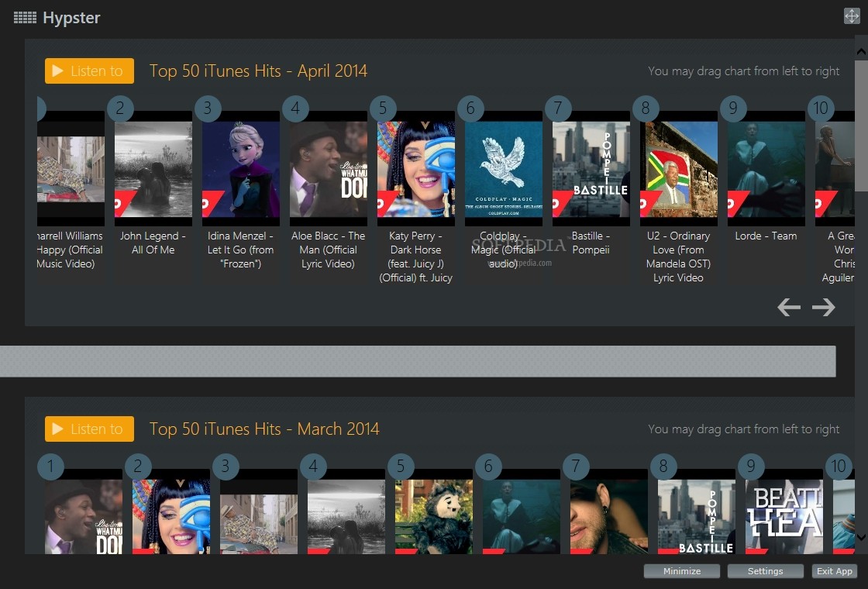
Task: Click Top 50 iTunes Hits - April 2014 heading
Action: [x=259, y=71]
